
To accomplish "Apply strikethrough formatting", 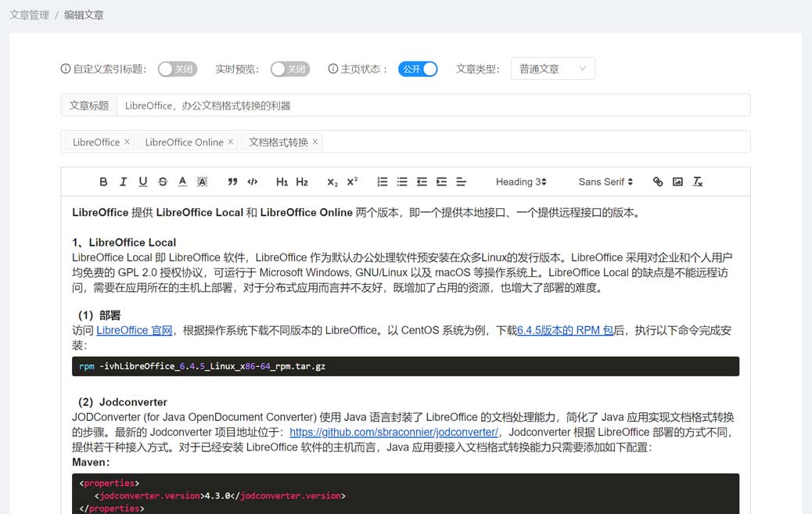I will [163, 182].
